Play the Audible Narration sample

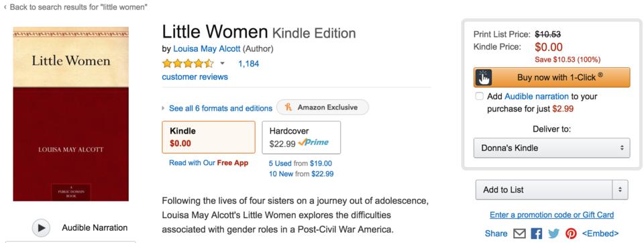coord(41,228)
